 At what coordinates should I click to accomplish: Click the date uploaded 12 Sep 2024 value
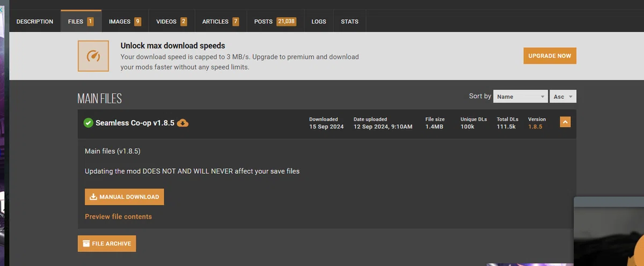click(x=383, y=127)
